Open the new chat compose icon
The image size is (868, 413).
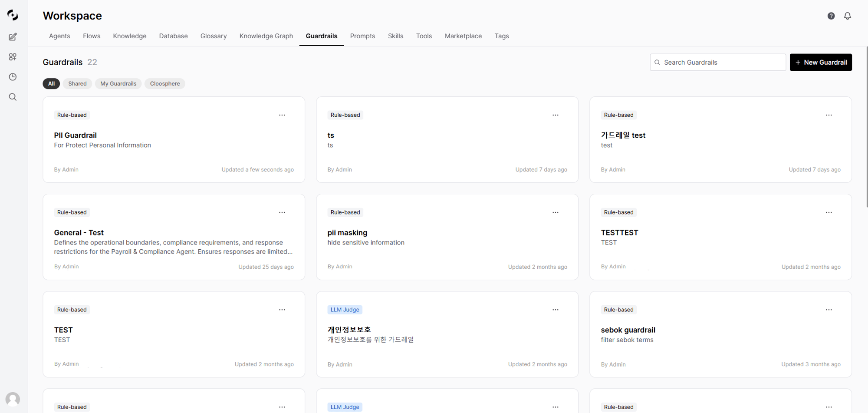click(13, 37)
